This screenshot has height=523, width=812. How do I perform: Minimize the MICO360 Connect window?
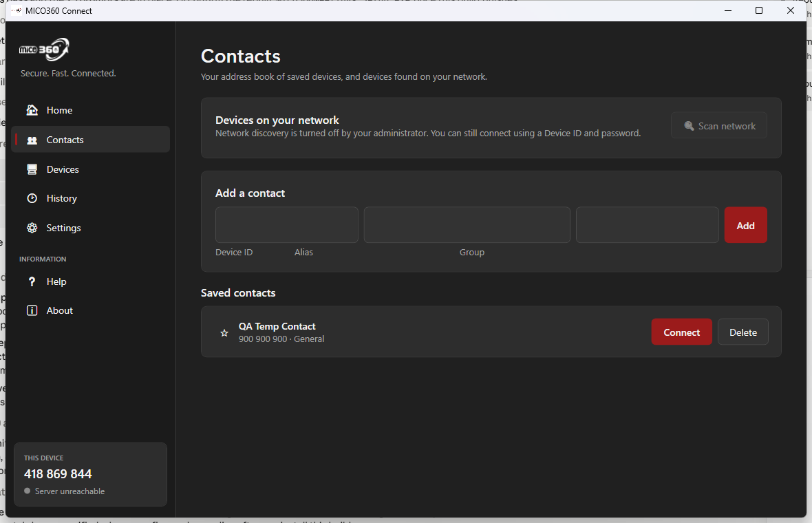coord(728,10)
